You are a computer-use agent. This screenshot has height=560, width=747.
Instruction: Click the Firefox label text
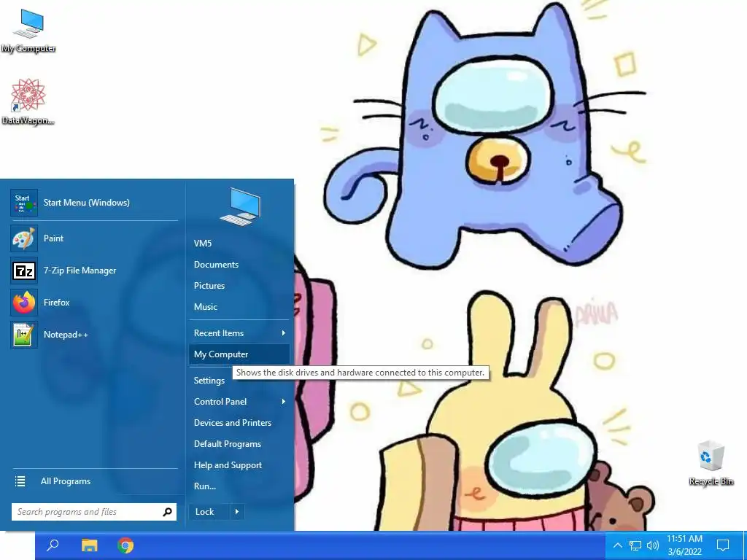coord(56,303)
